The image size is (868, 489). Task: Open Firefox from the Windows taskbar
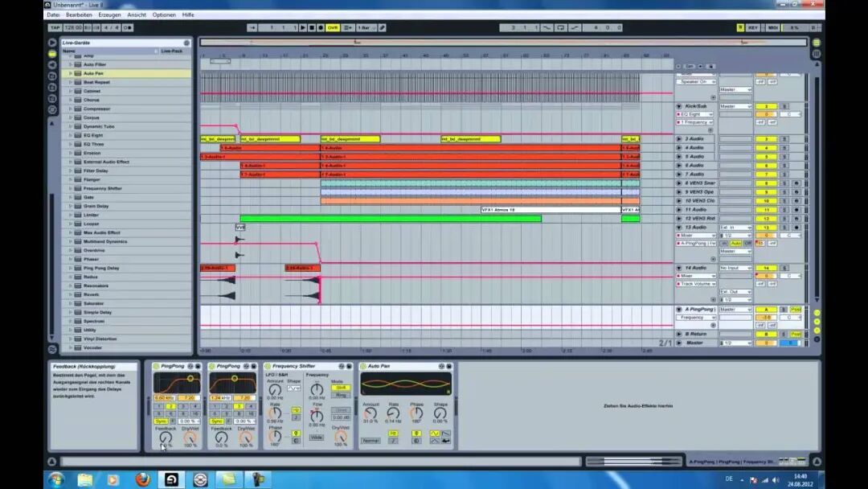click(142, 479)
